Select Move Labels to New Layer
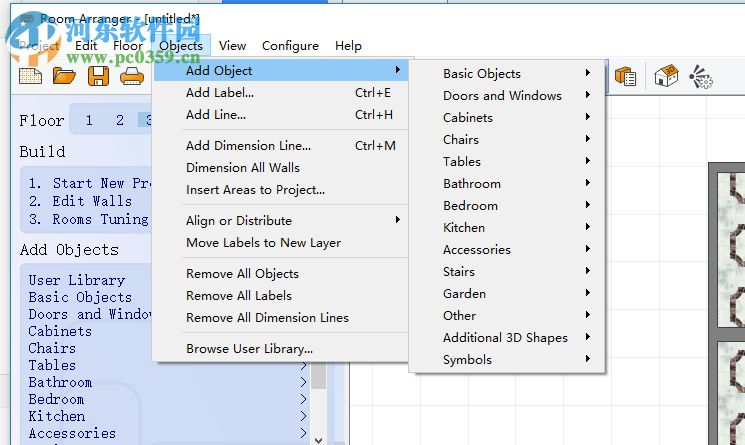 281,243
